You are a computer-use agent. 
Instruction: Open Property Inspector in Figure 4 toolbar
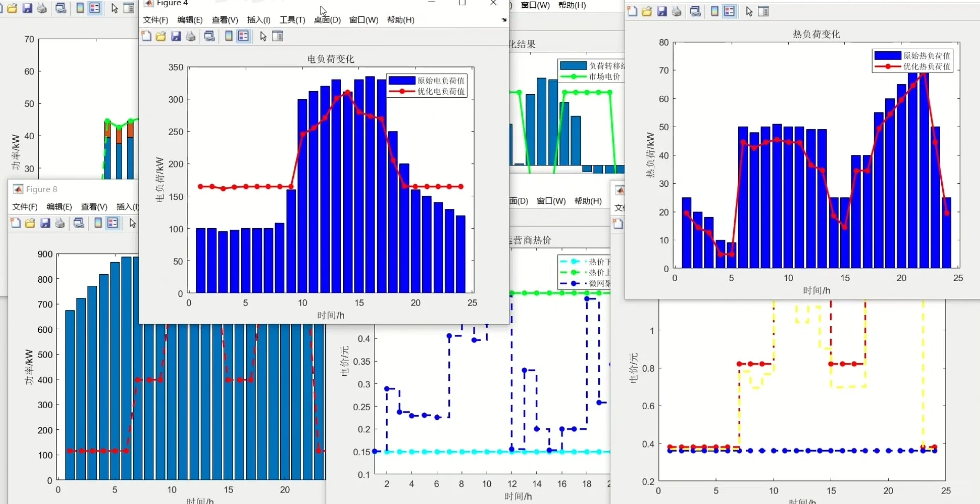click(x=278, y=36)
